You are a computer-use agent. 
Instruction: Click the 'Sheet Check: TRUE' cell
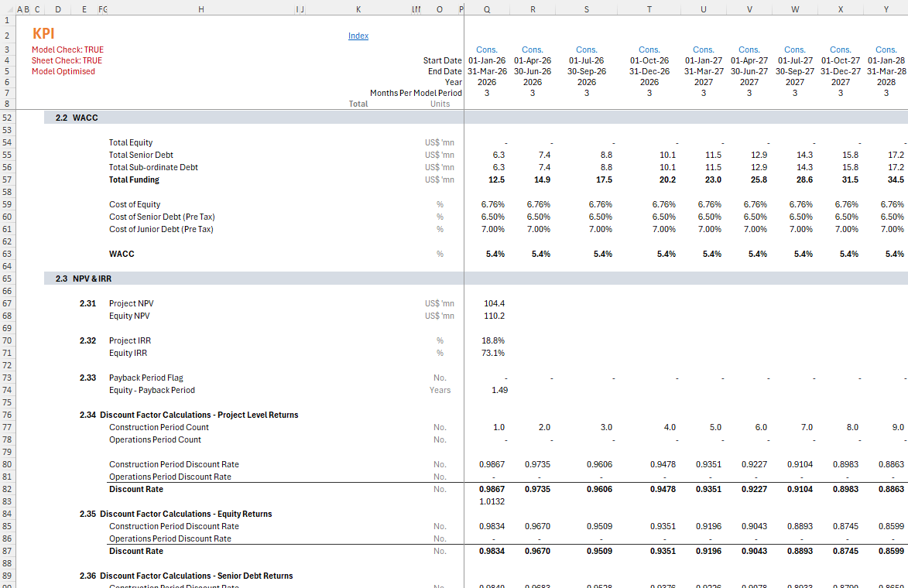[67, 61]
